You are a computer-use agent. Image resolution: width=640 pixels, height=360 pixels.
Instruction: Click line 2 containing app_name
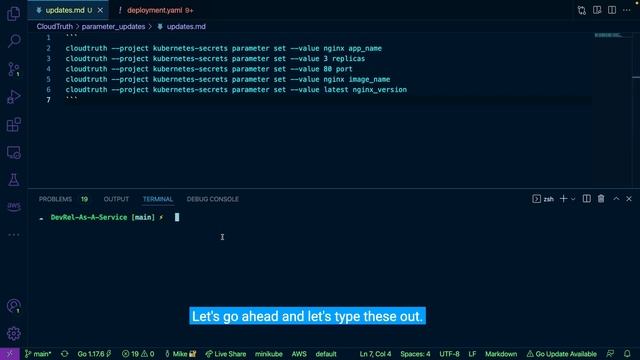(224, 48)
